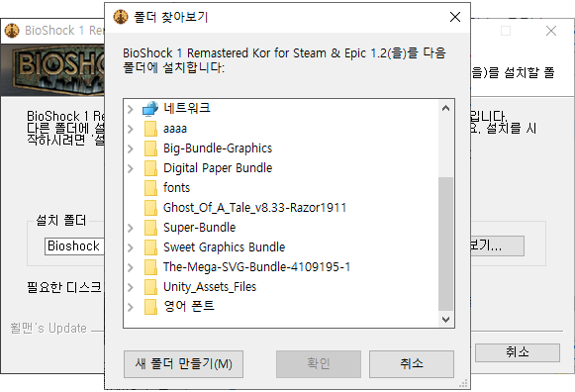The height and width of the screenshot is (392, 575).
Task: Click the Ghost_Of_A_Tale folder icon
Action: [x=150, y=208]
